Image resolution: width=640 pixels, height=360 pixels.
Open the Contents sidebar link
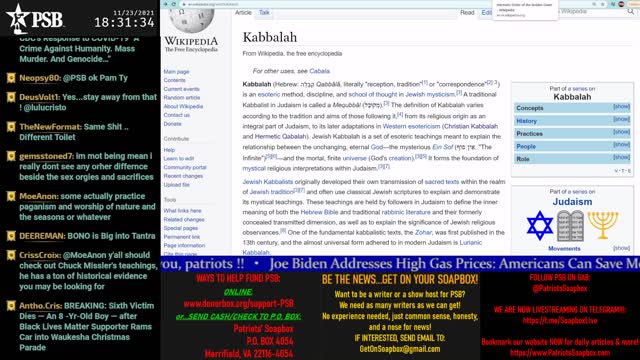[174, 80]
